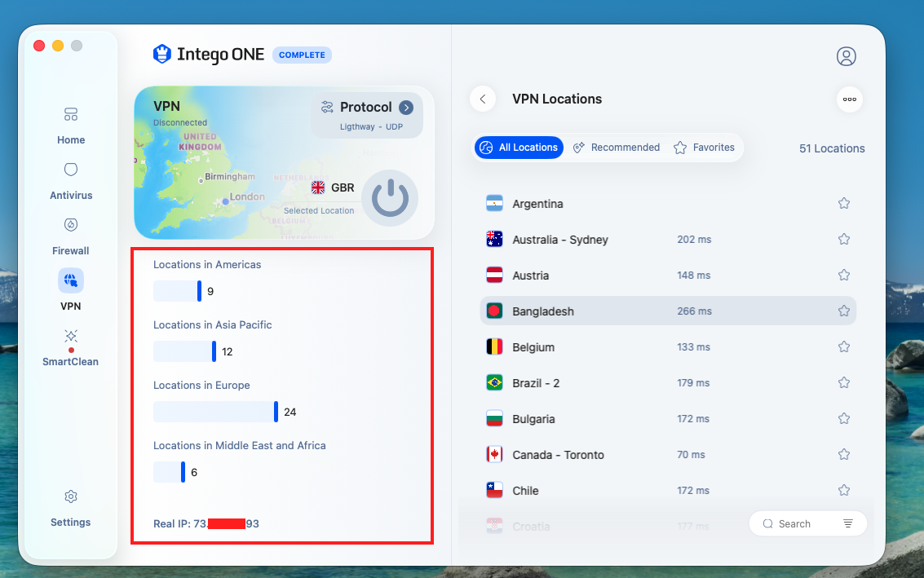924x578 pixels.
Task: Favorite Belgium with its star
Action: coord(844,347)
